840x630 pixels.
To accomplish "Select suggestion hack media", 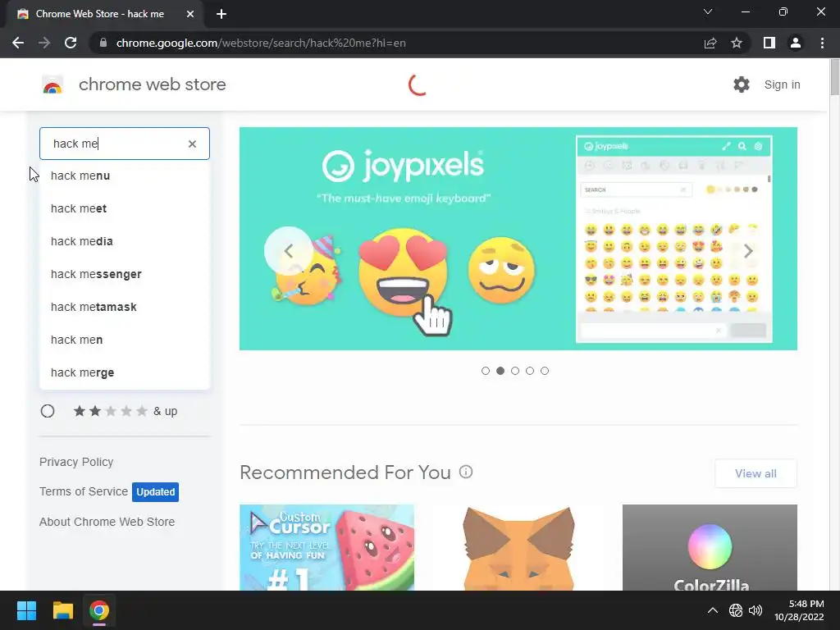I will 125,241.
